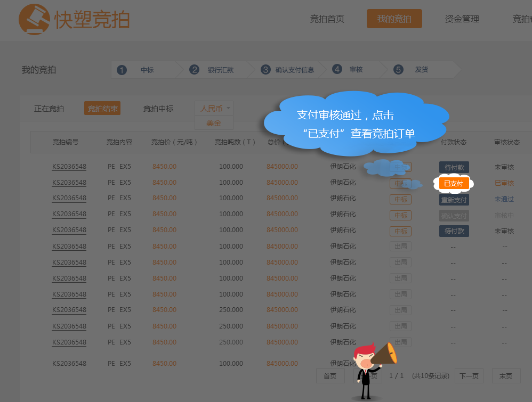
Task: Click the 已审核 review status
Action: point(504,183)
